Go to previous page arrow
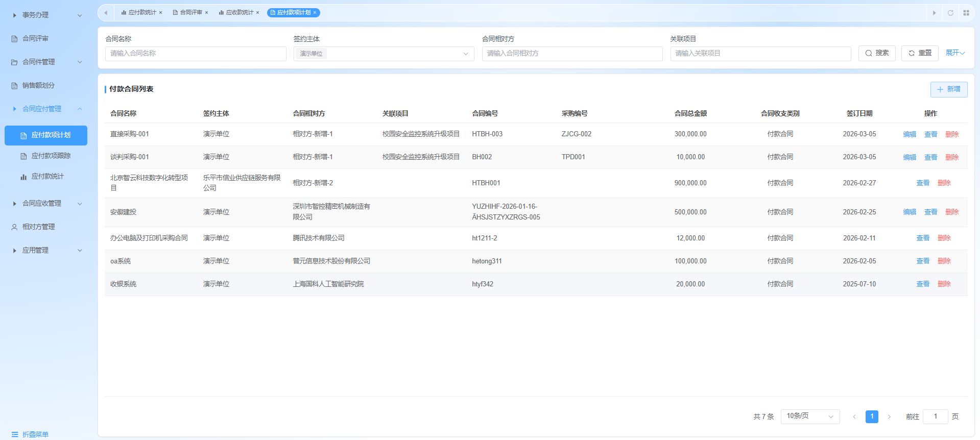This screenshot has height=440, width=980. point(854,417)
